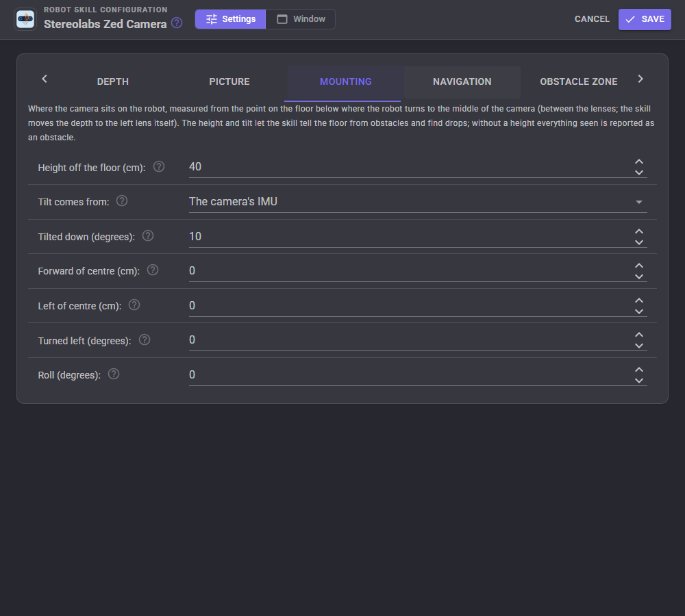Open the Obstacle Zone tab
This screenshot has width=685, height=616.
[x=578, y=81]
